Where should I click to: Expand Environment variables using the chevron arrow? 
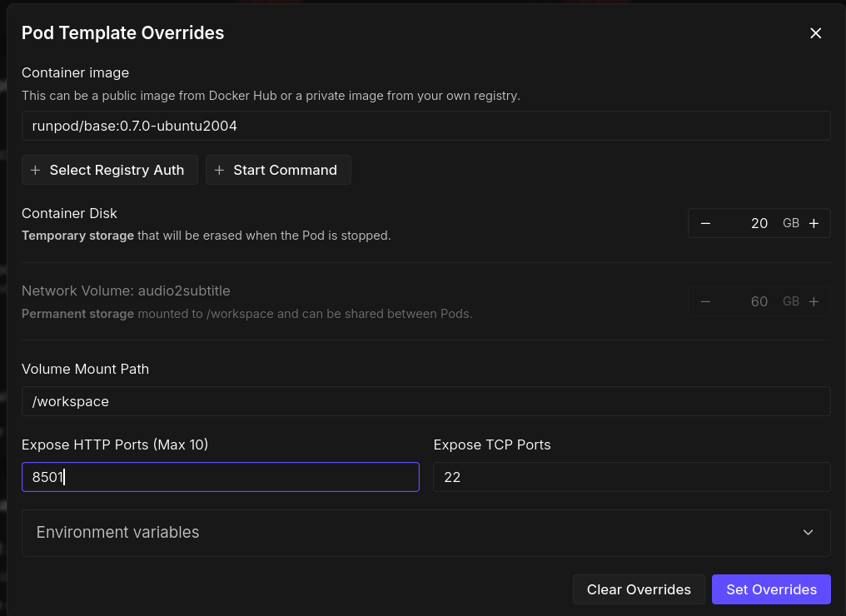(x=808, y=533)
